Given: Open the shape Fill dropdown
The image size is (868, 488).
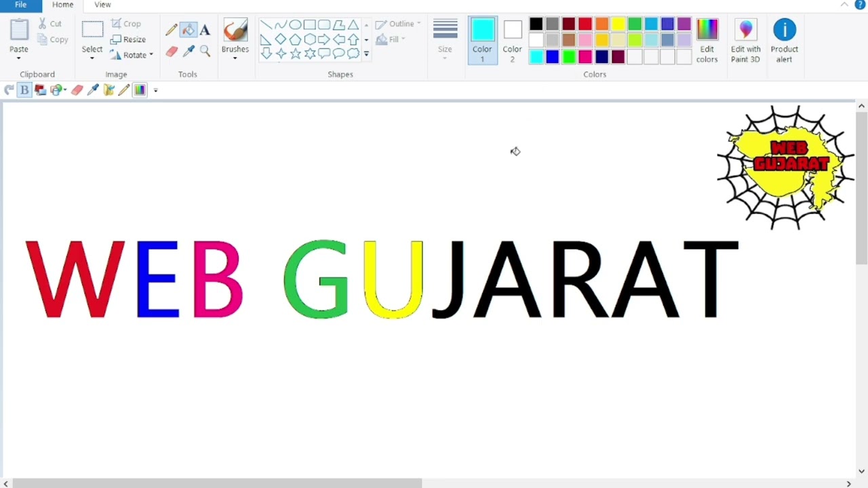Looking at the screenshot, I should coord(391,39).
